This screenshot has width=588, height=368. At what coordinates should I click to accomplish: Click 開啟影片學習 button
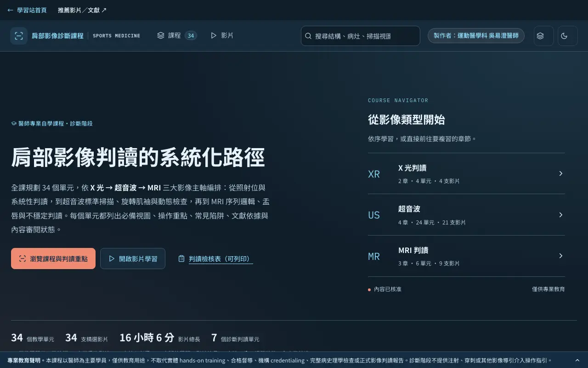click(x=133, y=259)
